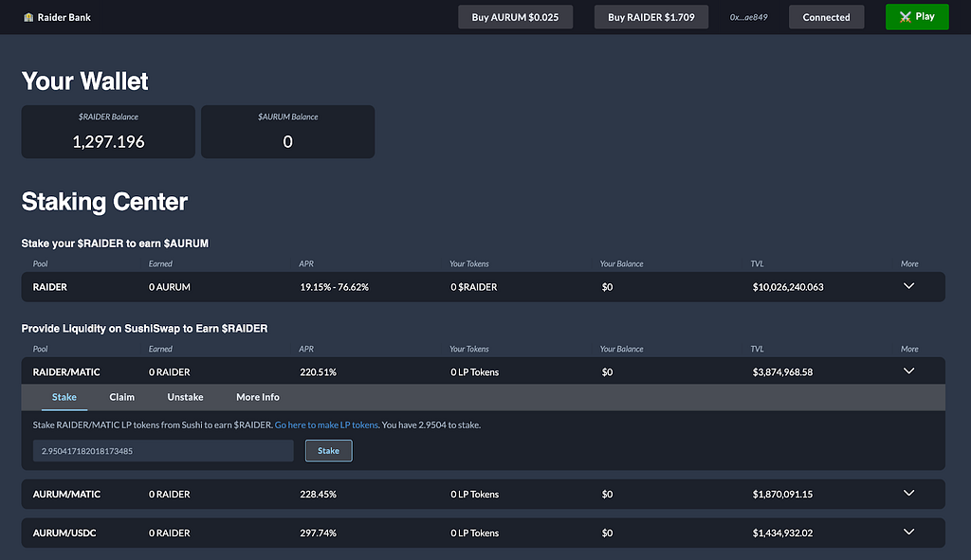Expand the AURUM/MATIC pool chevron
The height and width of the screenshot is (560, 971).
908,493
